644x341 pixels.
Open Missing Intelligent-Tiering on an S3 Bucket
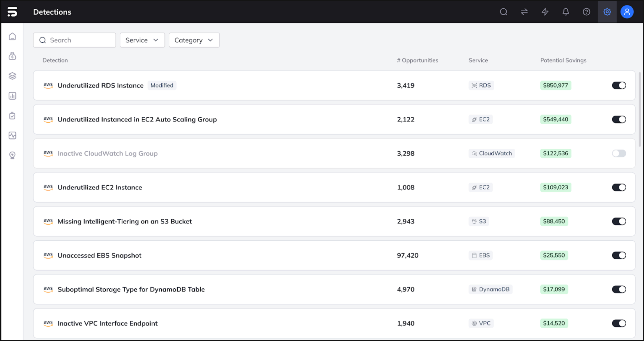click(x=124, y=221)
